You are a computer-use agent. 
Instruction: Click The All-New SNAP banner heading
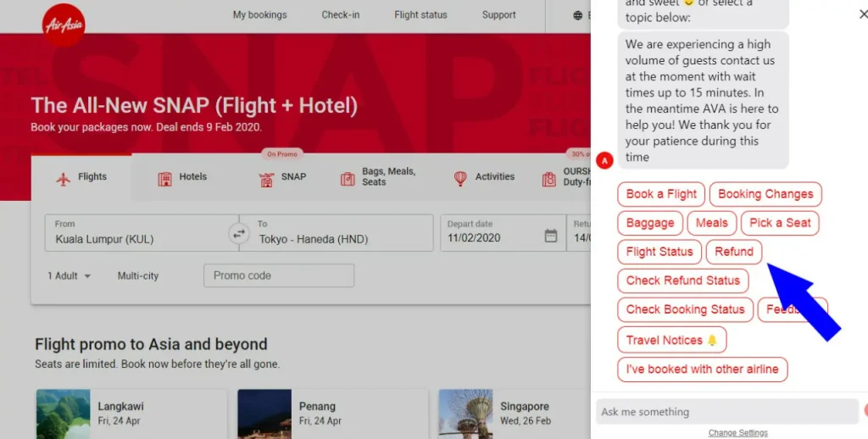[x=194, y=105]
